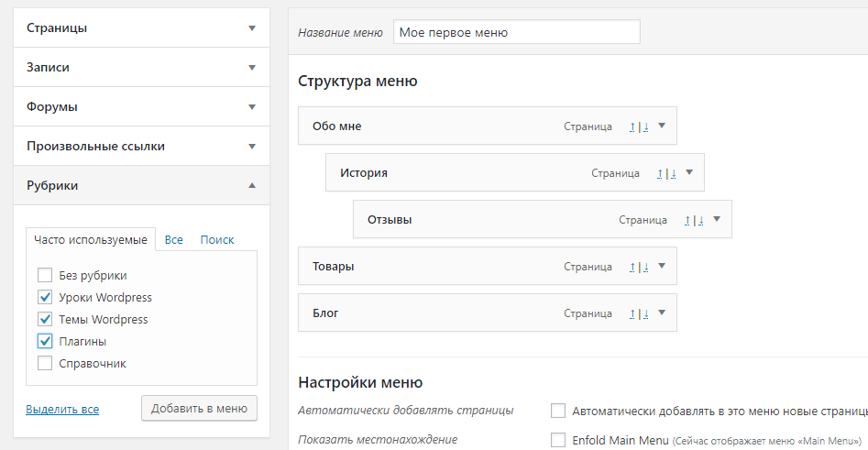
Task: Click the move-down arrow on История item
Action: click(x=673, y=172)
